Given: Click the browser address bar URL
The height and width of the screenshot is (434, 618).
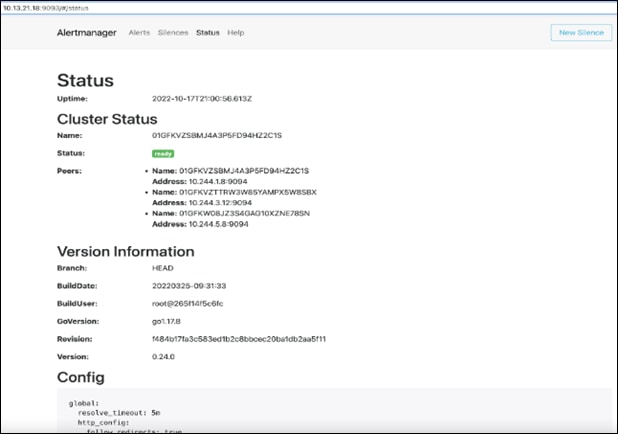Looking at the screenshot, I should pyautogui.click(x=46, y=8).
